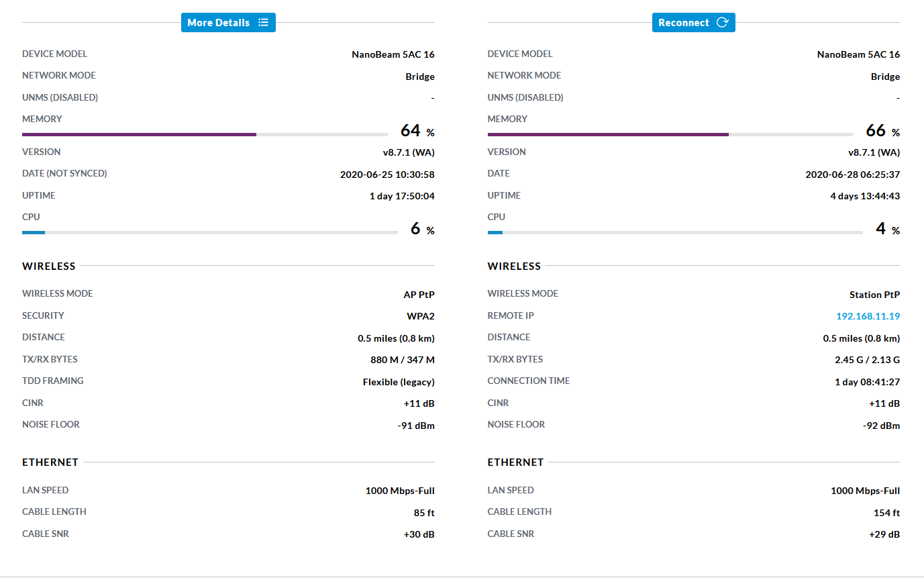924x588 pixels.
Task: Select the right ETHERNET section heading
Action: [515, 462]
